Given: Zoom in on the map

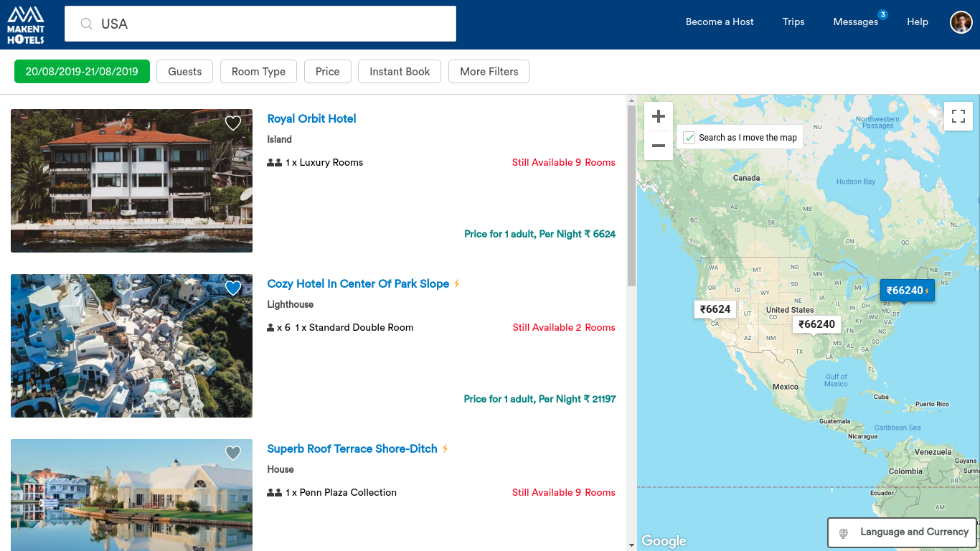Looking at the screenshot, I should coord(659,116).
